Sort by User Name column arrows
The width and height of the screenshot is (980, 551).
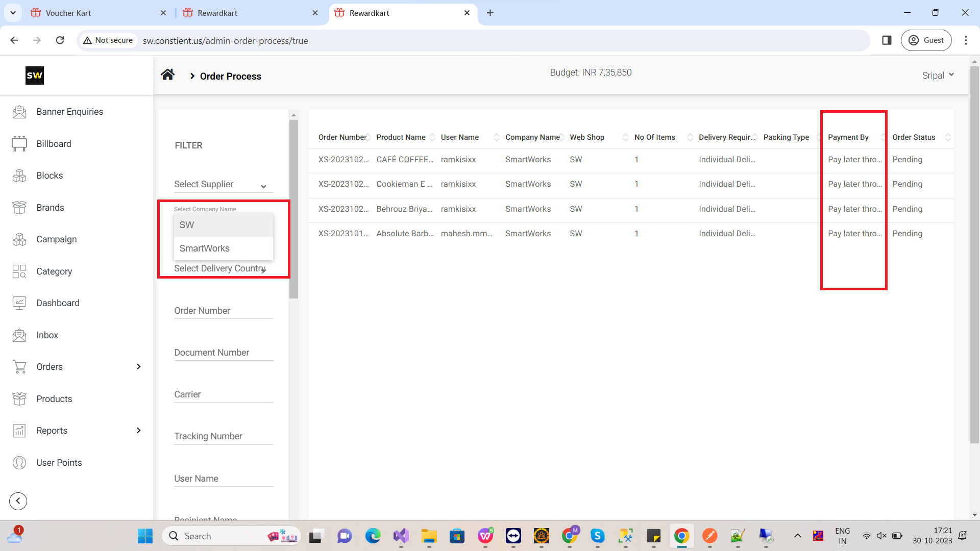point(497,137)
